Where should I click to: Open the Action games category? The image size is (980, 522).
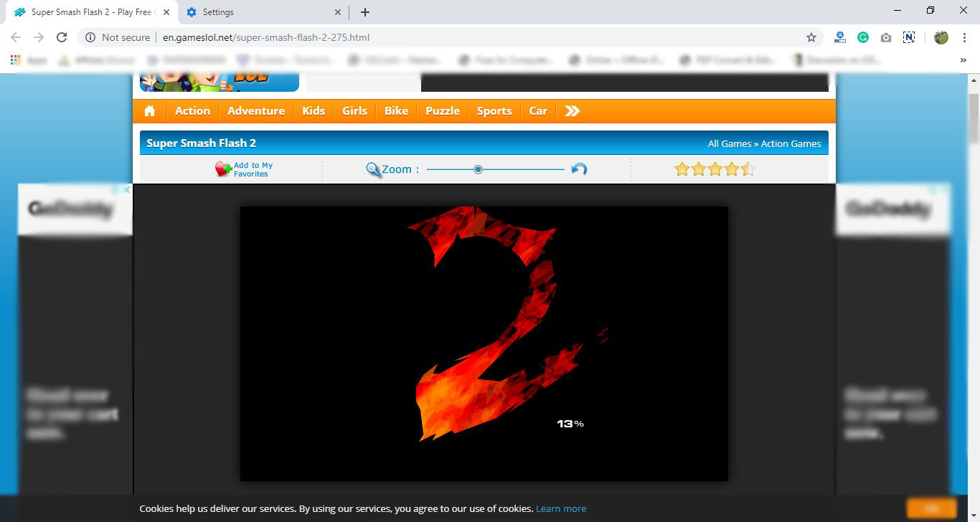[x=192, y=110]
